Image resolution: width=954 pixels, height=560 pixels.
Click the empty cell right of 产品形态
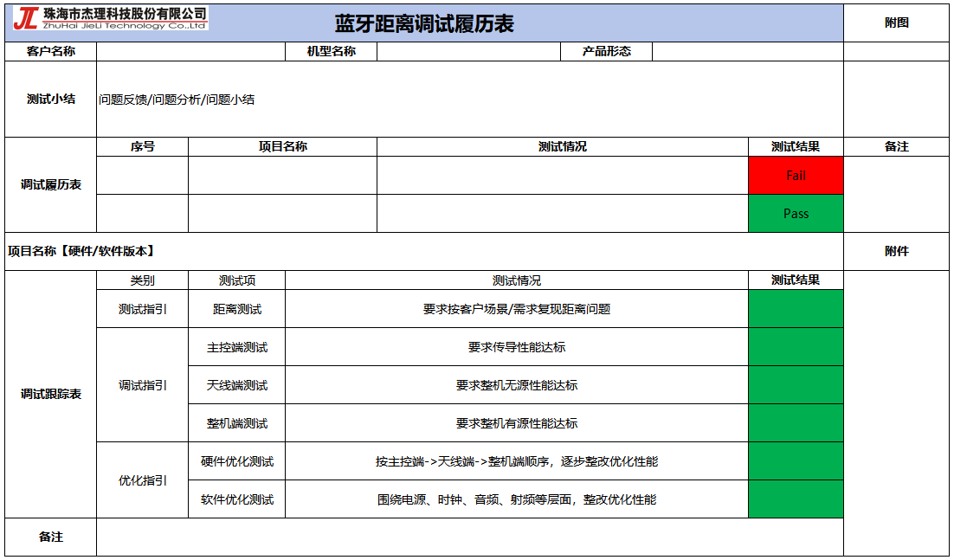pos(748,52)
